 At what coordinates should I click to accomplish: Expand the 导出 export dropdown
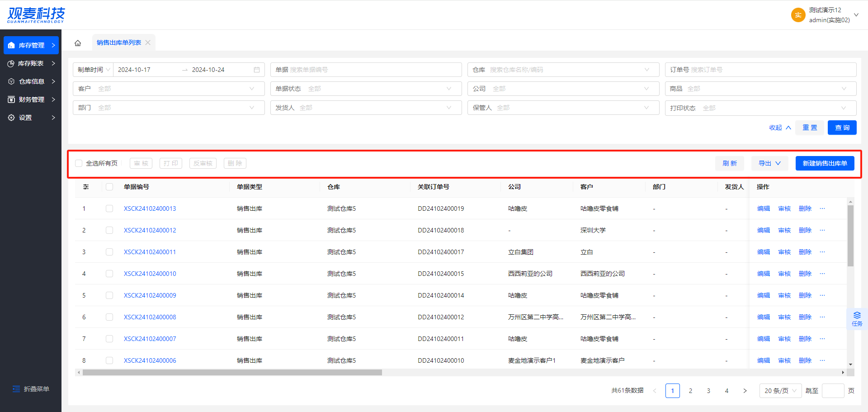[x=770, y=163]
